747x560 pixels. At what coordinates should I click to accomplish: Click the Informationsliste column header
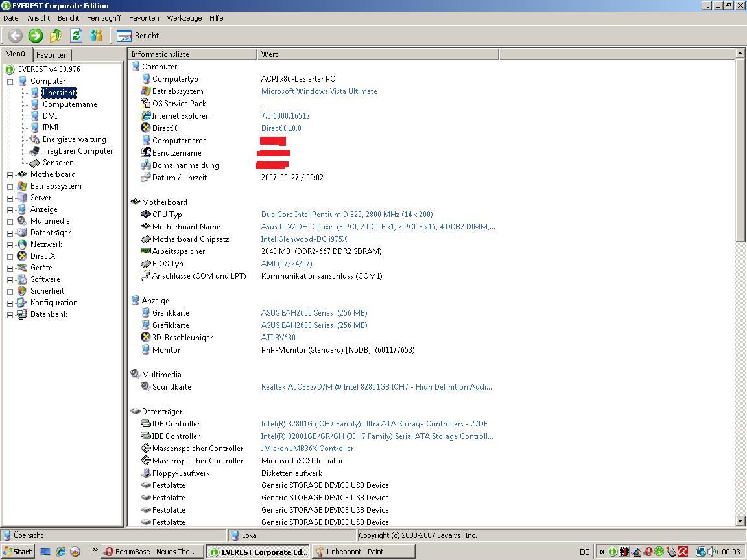pyautogui.click(x=193, y=54)
